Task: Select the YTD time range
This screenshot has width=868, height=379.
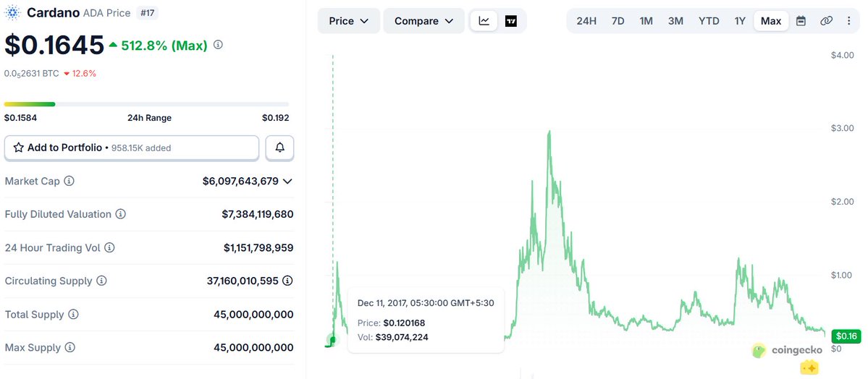Action: click(x=709, y=21)
